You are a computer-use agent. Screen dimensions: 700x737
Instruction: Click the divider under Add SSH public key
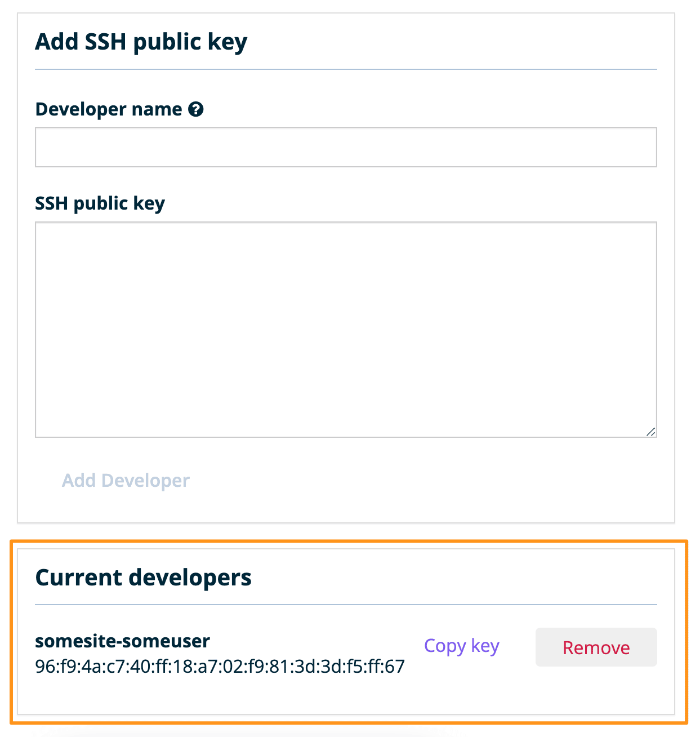tap(345, 69)
